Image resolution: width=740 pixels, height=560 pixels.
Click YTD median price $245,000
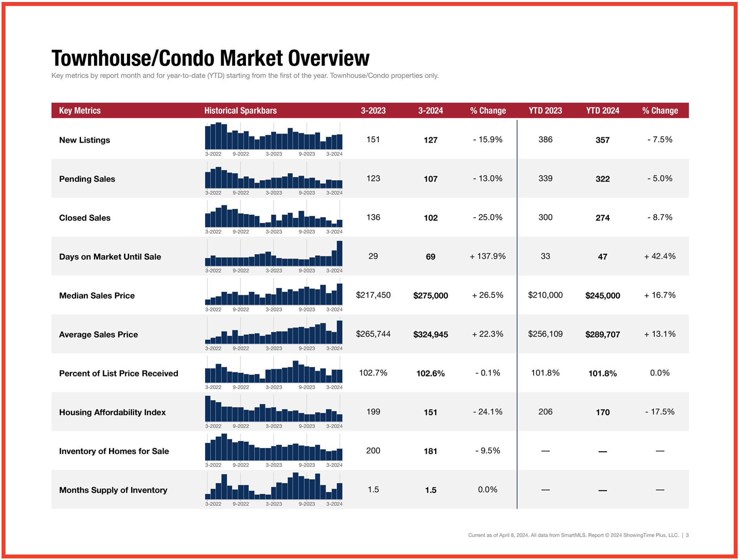pos(603,295)
